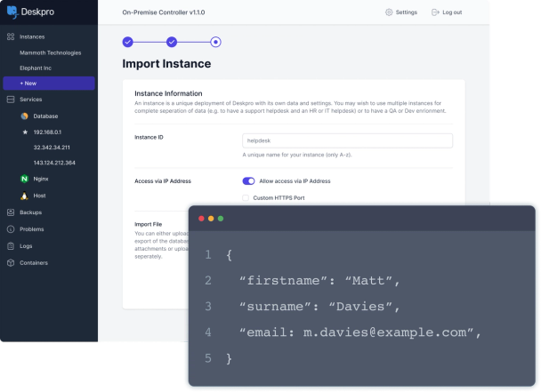Select database host 32.342.34.211
Image resolution: width=541 pixels, height=392 pixels.
click(x=52, y=148)
